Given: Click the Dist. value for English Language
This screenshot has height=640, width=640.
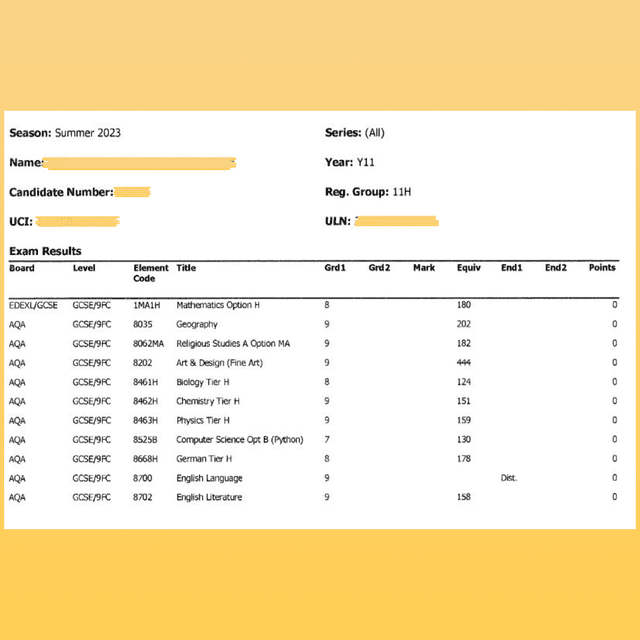Looking at the screenshot, I should pos(509,478).
